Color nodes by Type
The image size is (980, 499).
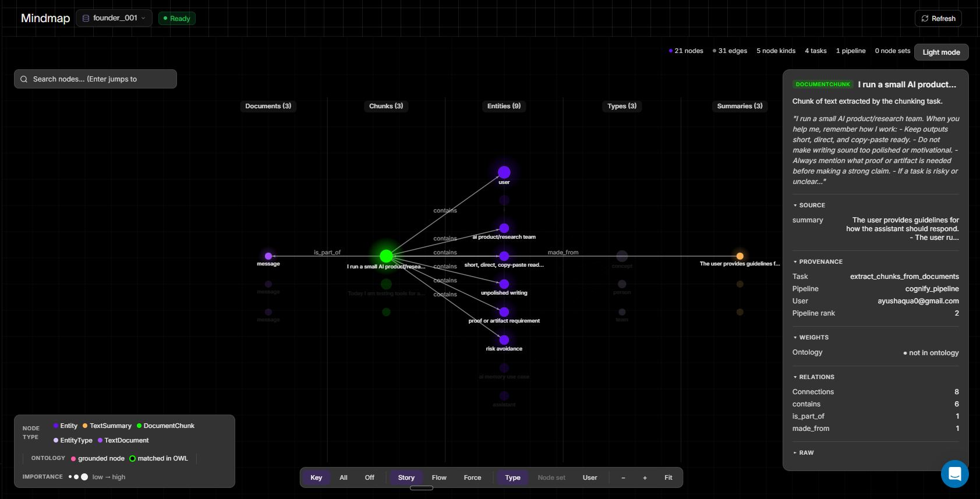513,477
